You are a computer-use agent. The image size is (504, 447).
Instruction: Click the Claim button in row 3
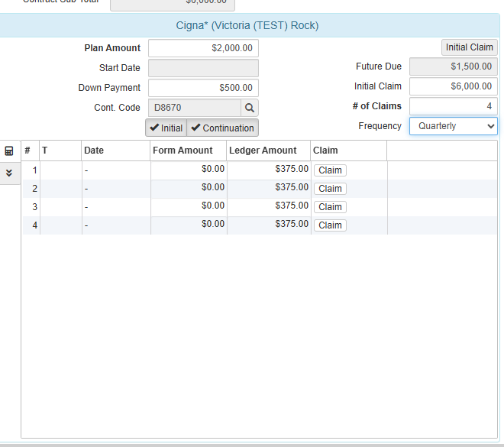click(x=330, y=207)
